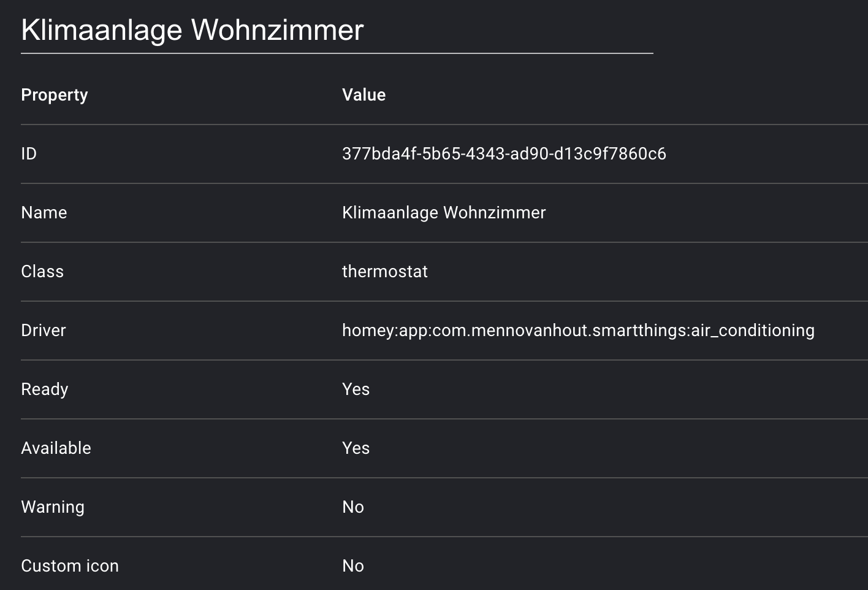Image resolution: width=868 pixels, height=590 pixels.
Task: Select the Ready property label
Action: [x=45, y=389]
